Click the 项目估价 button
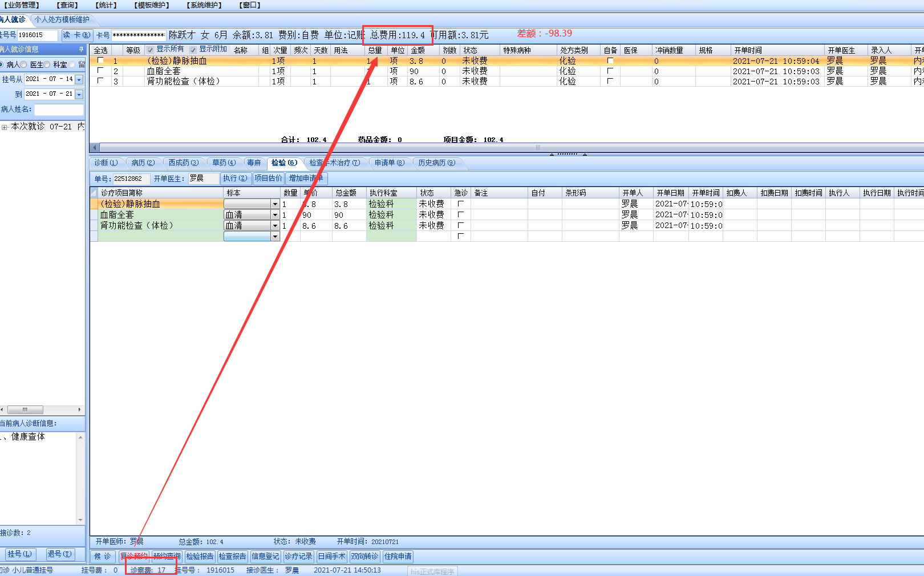 (268, 179)
